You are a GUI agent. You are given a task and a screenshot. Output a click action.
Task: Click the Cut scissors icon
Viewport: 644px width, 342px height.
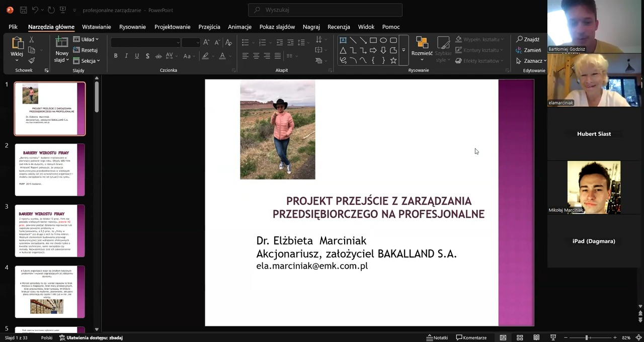[31, 39]
